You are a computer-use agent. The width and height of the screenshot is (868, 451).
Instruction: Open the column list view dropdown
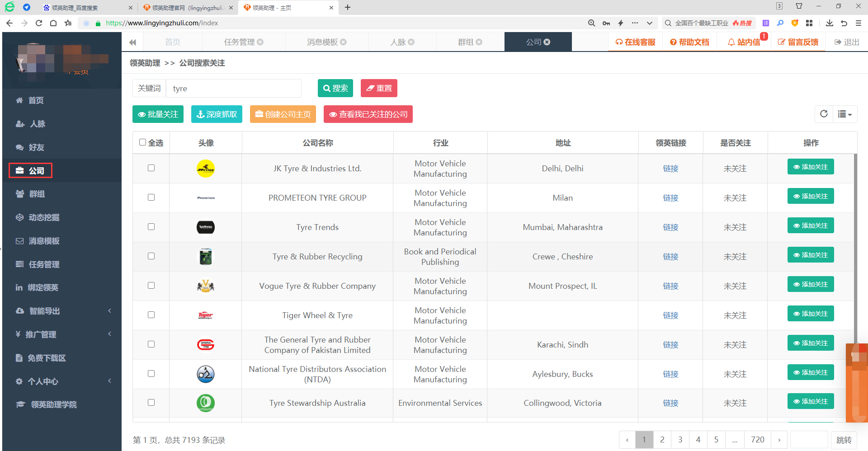tap(844, 114)
